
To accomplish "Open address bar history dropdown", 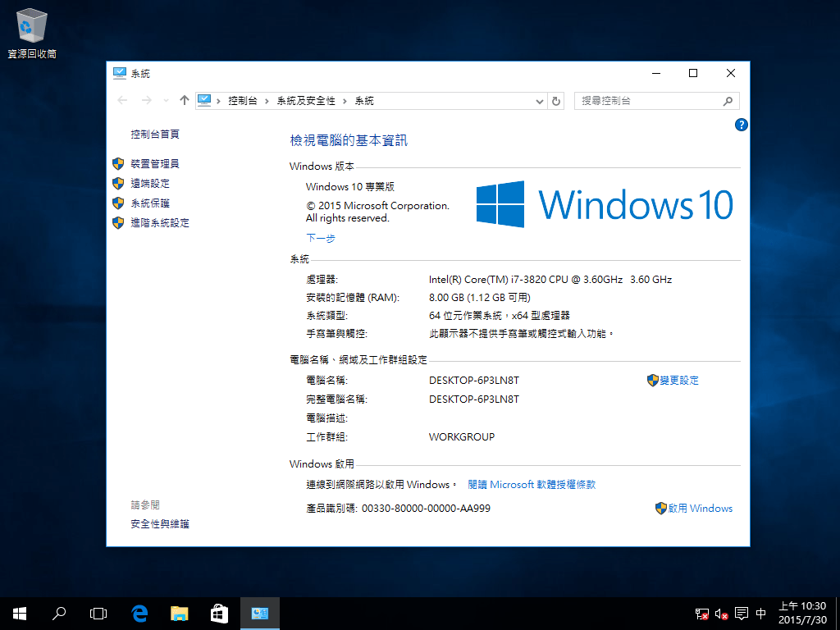I will click(x=540, y=101).
